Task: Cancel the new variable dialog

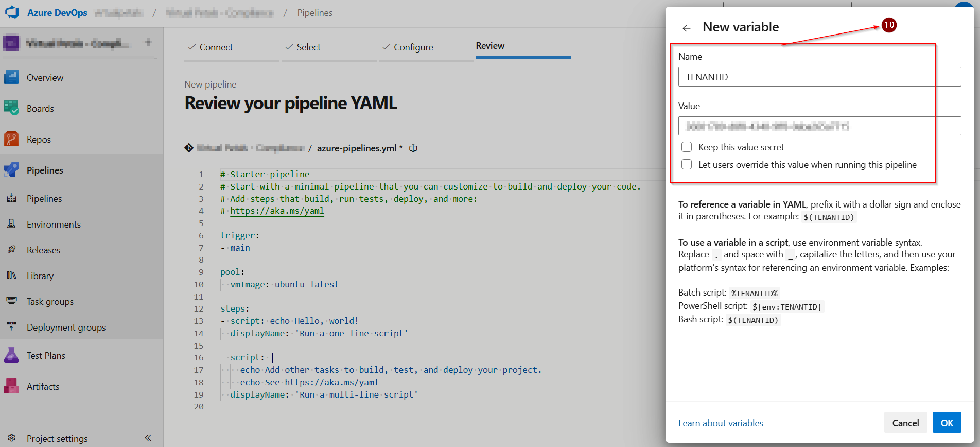Action: (905, 423)
